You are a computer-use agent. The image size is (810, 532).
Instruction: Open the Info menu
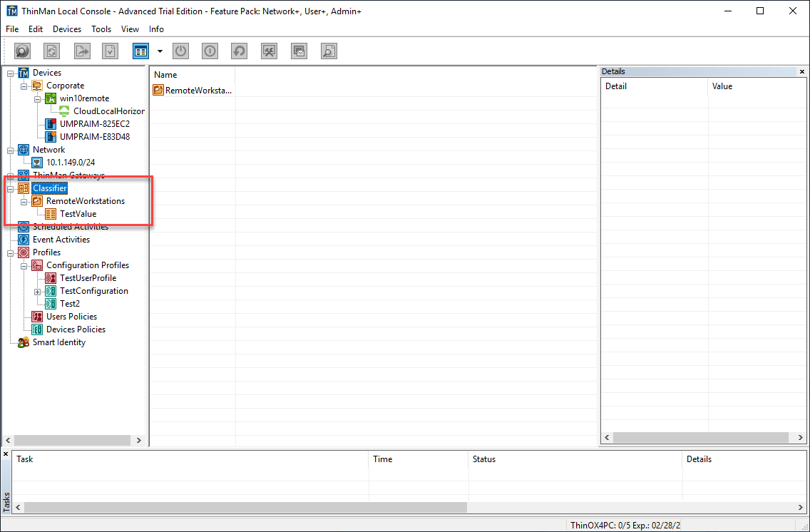157,29
